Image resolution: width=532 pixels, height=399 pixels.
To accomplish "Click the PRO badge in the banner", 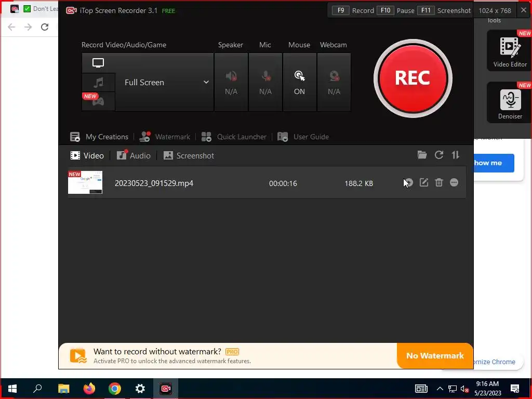I will coord(232,352).
